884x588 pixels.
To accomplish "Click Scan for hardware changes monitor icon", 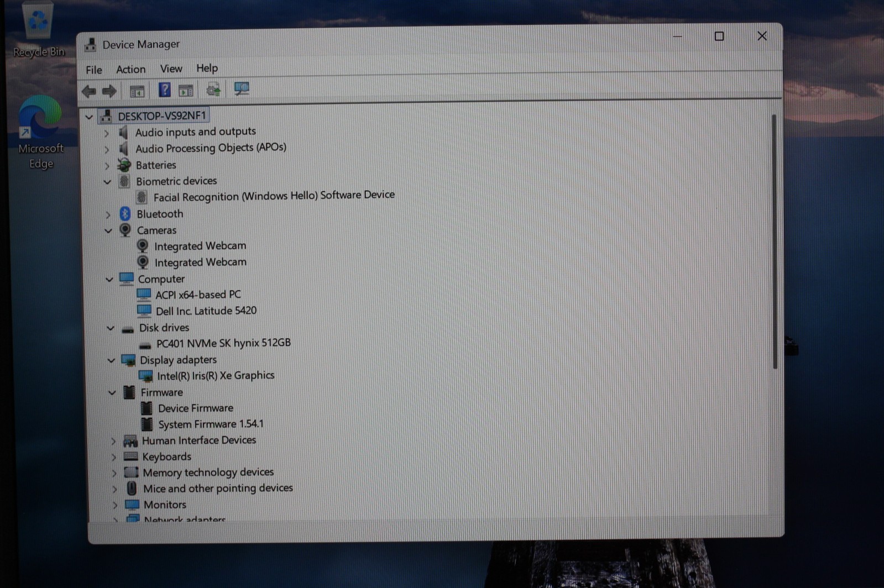I will tap(242, 88).
